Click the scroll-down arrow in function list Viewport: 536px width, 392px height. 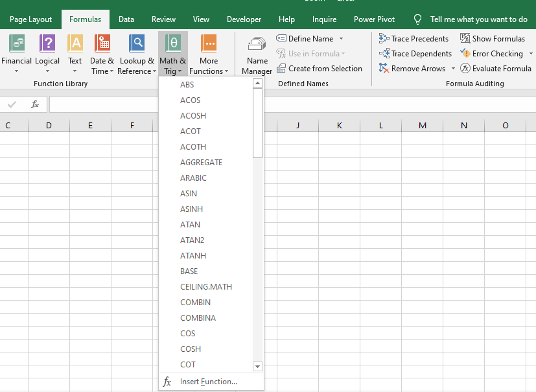pyautogui.click(x=257, y=366)
